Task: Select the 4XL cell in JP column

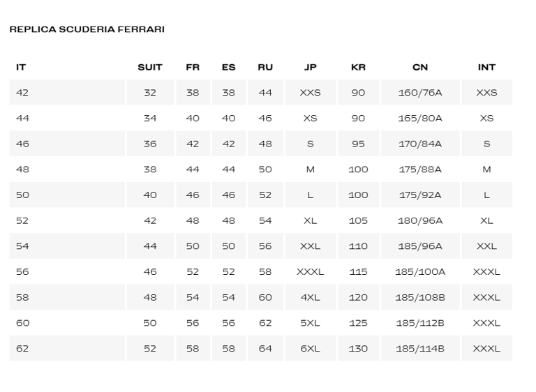Action: pos(311,297)
